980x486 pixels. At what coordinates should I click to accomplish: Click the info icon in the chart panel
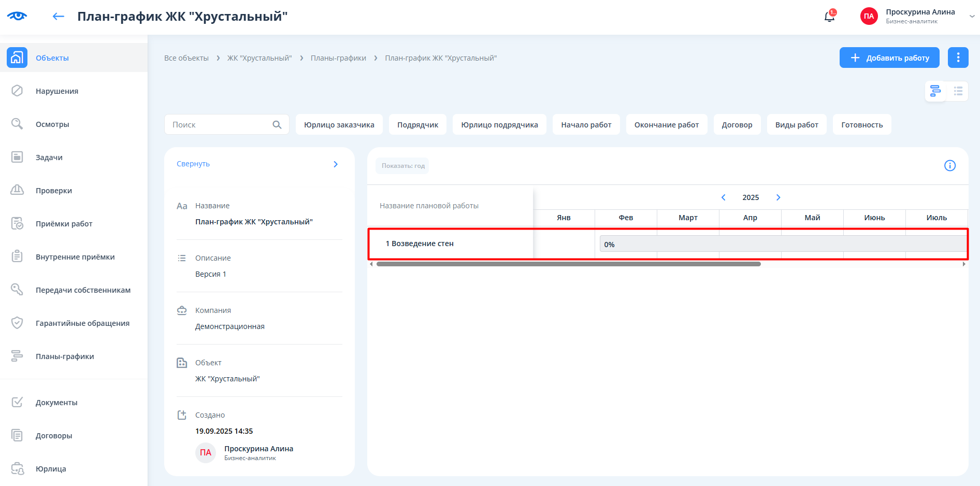tap(949, 166)
